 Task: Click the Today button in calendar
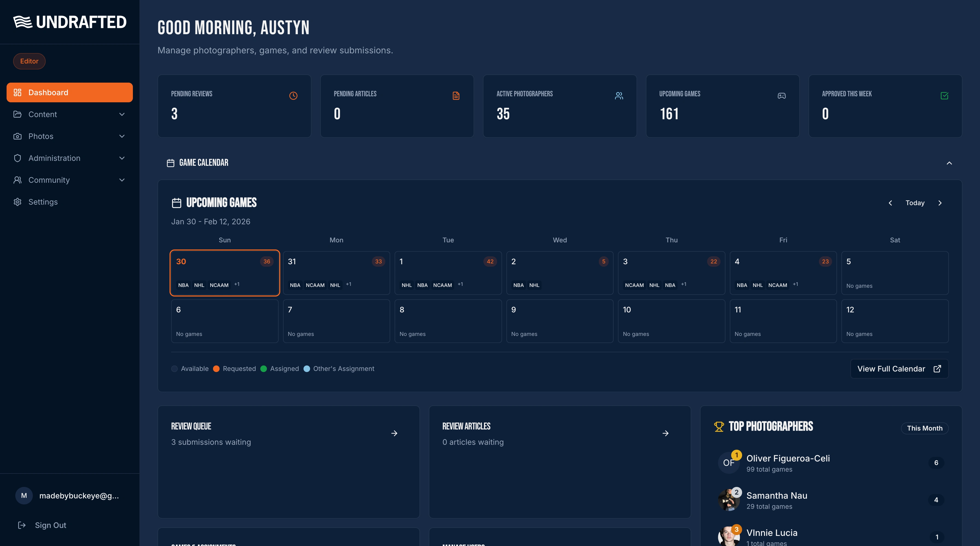(915, 203)
